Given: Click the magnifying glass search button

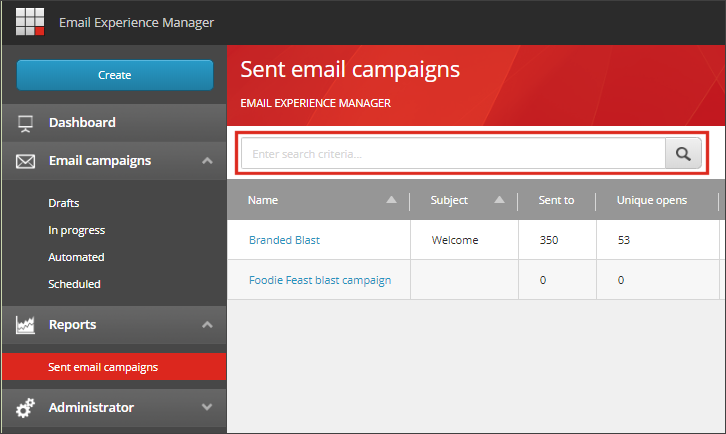Looking at the screenshot, I should pos(683,153).
